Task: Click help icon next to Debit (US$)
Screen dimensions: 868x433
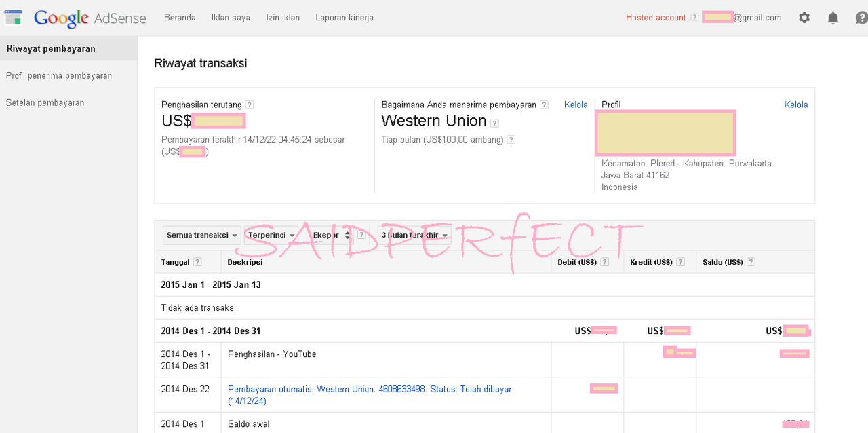Action: [605, 262]
